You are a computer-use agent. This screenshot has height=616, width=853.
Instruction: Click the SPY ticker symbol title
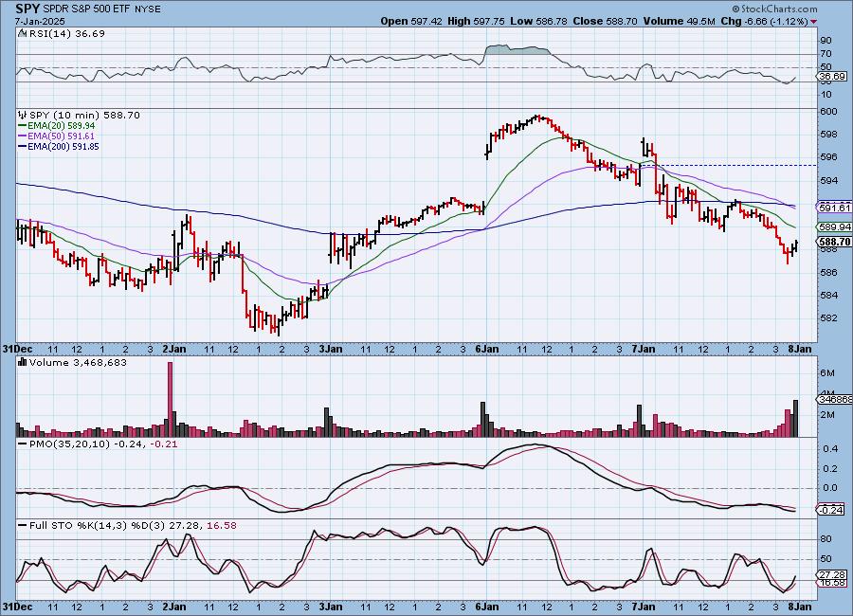pyautogui.click(x=27, y=9)
